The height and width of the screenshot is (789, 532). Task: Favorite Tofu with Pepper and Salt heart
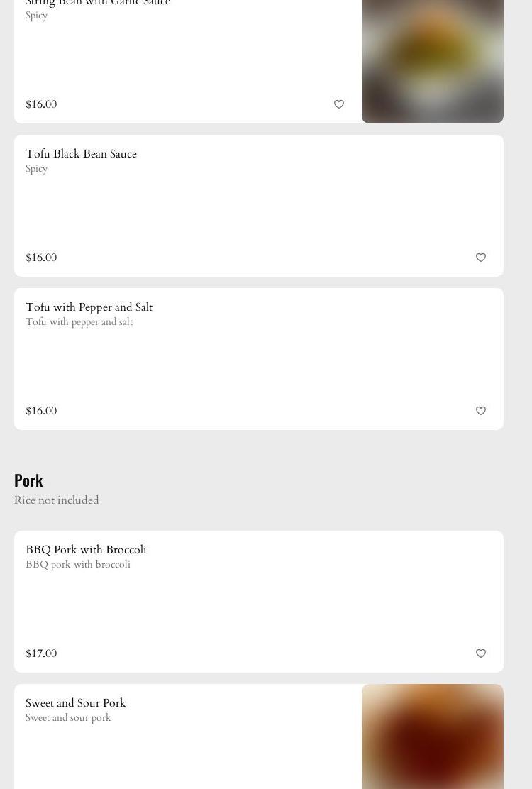(x=481, y=411)
